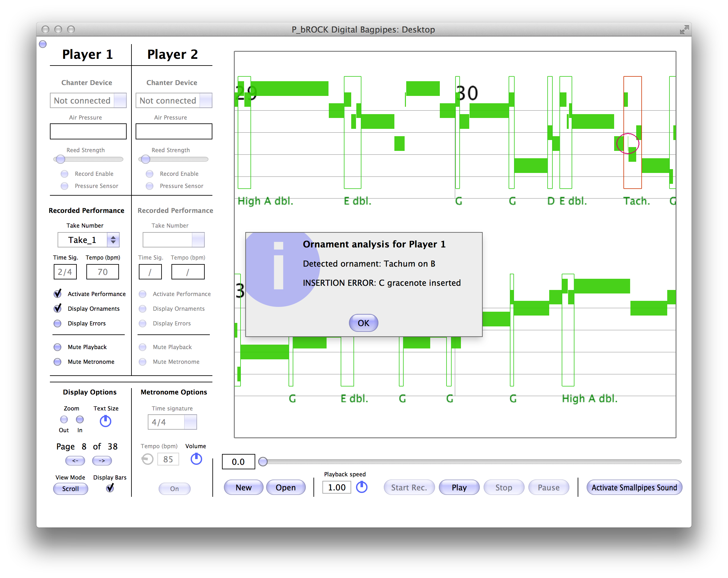Click Player 1 Time Sig. 2/4 field
728x578 pixels.
pyautogui.click(x=65, y=272)
